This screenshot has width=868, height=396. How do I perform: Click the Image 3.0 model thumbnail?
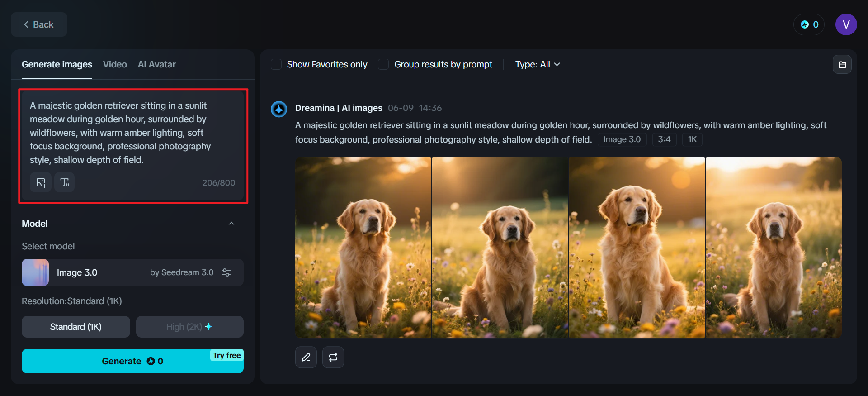(35, 272)
